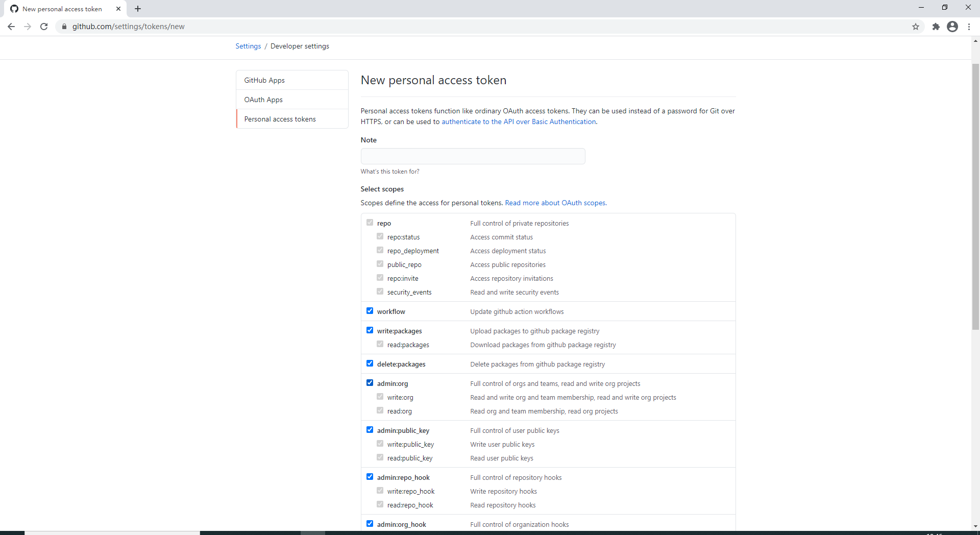
Task: Open the browser extensions puzzle icon
Action: point(936,27)
